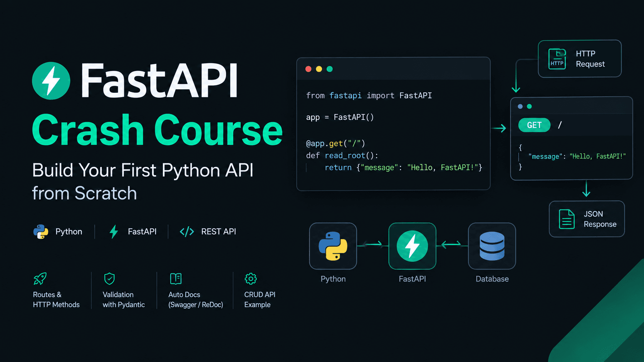
Task: Click the red dot in the code window
Action: tap(309, 69)
